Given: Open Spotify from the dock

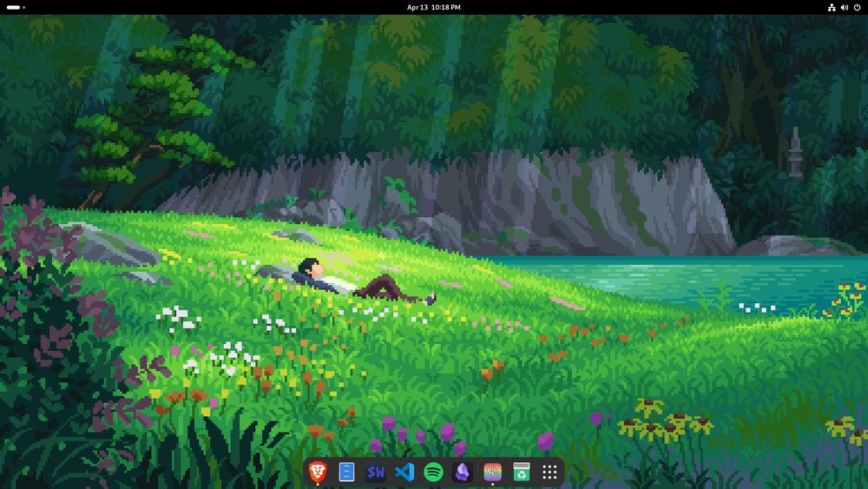Looking at the screenshot, I should coord(433,472).
